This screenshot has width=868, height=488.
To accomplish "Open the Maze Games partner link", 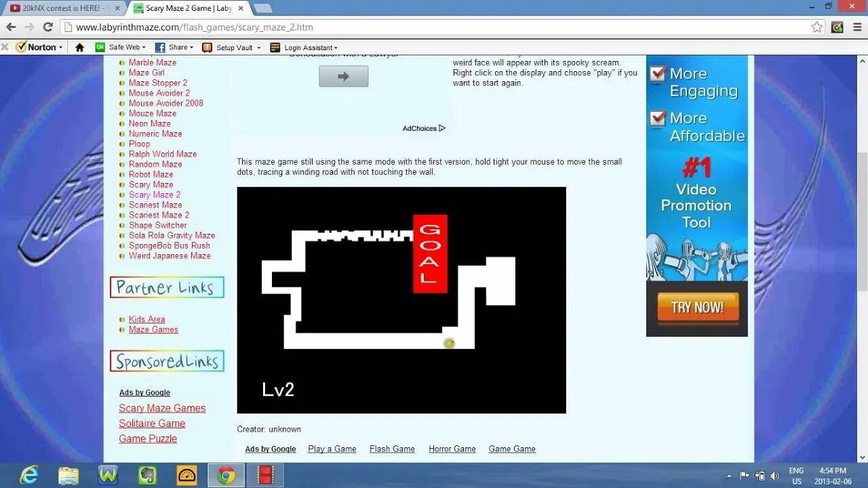I will click(153, 329).
